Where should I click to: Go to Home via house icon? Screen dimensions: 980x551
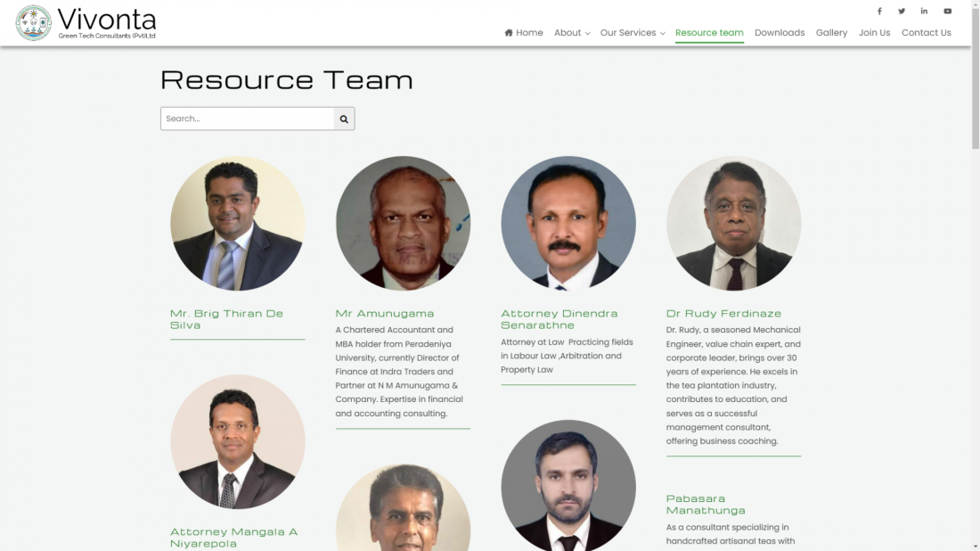508,32
